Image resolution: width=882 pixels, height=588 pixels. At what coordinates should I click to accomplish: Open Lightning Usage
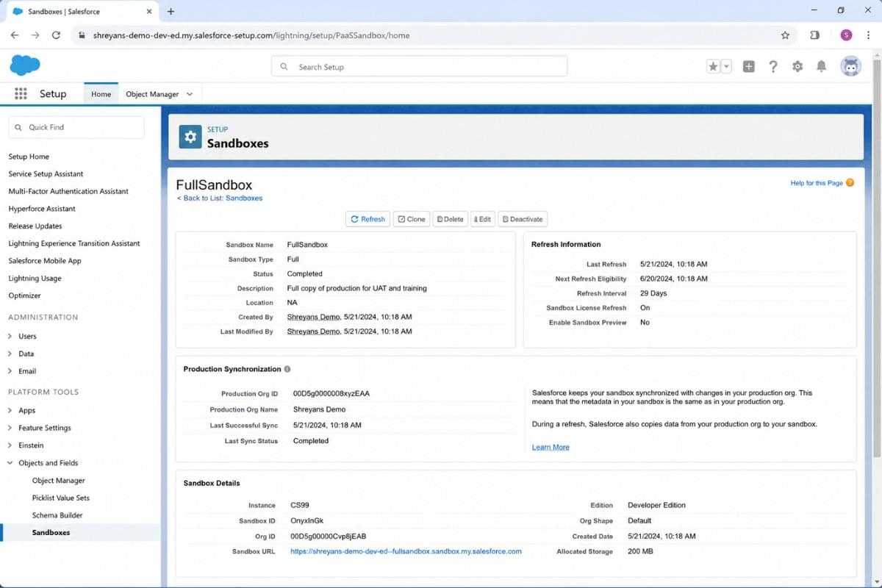pos(35,279)
